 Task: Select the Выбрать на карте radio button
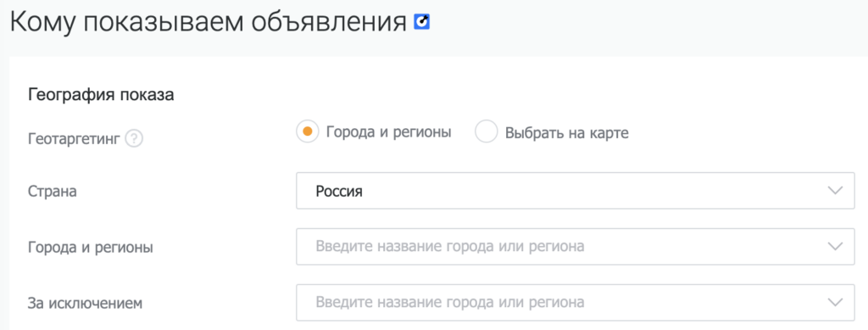pos(486,132)
